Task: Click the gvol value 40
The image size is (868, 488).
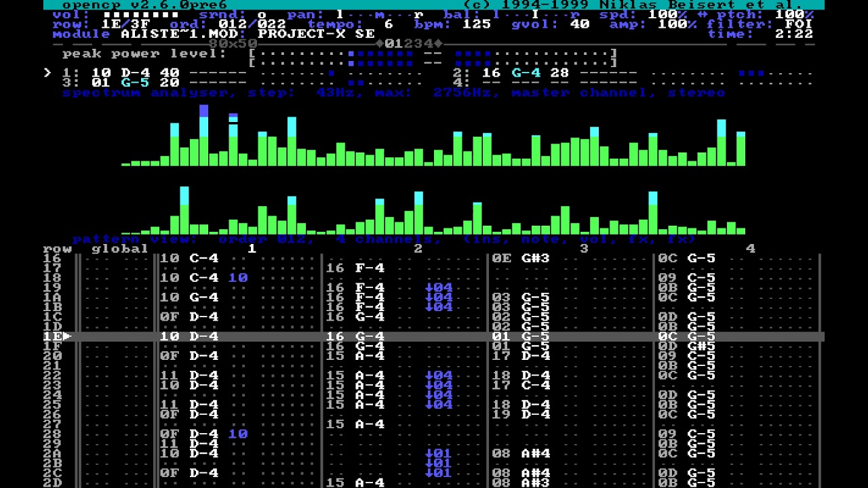Action: click(580, 24)
